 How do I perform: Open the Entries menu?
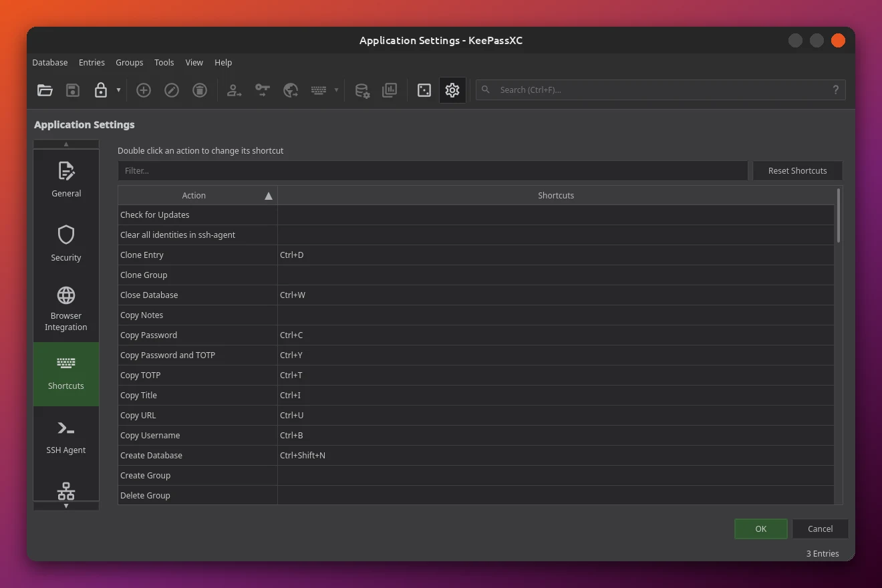pyautogui.click(x=92, y=62)
